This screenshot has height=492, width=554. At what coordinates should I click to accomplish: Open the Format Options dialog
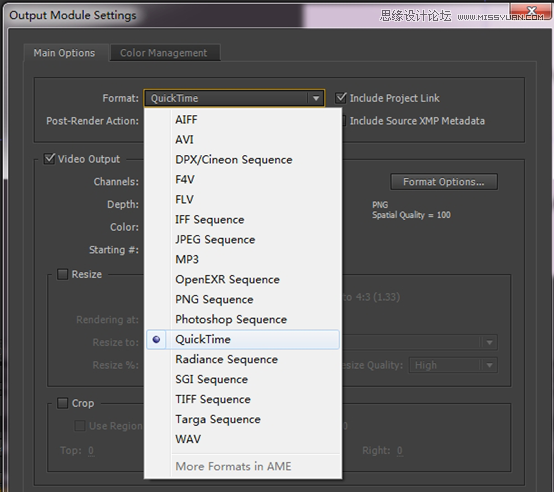point(444,182)
